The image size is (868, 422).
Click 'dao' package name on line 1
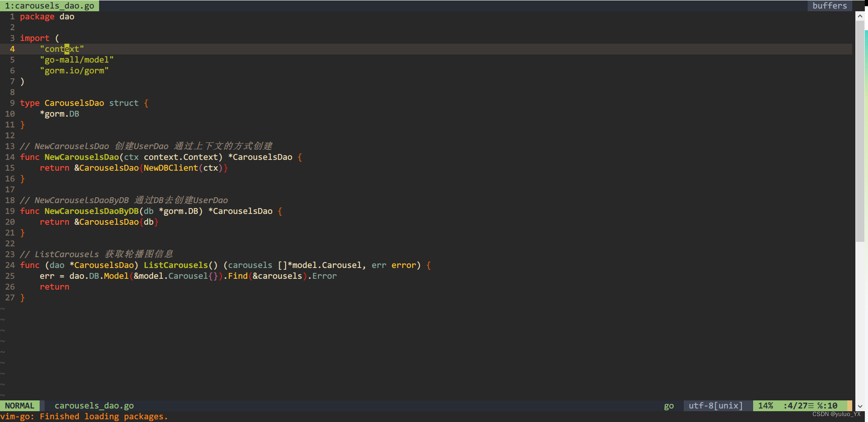tap(67, 17)
